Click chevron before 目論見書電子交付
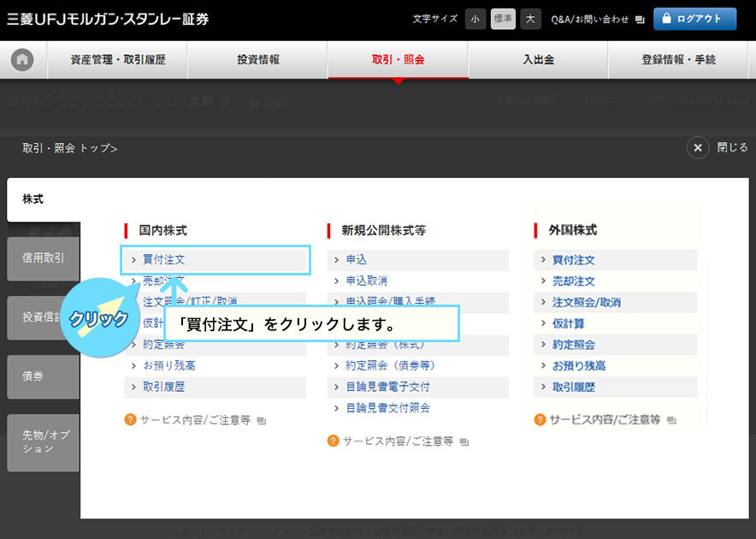756x539 pixels. 337,387
